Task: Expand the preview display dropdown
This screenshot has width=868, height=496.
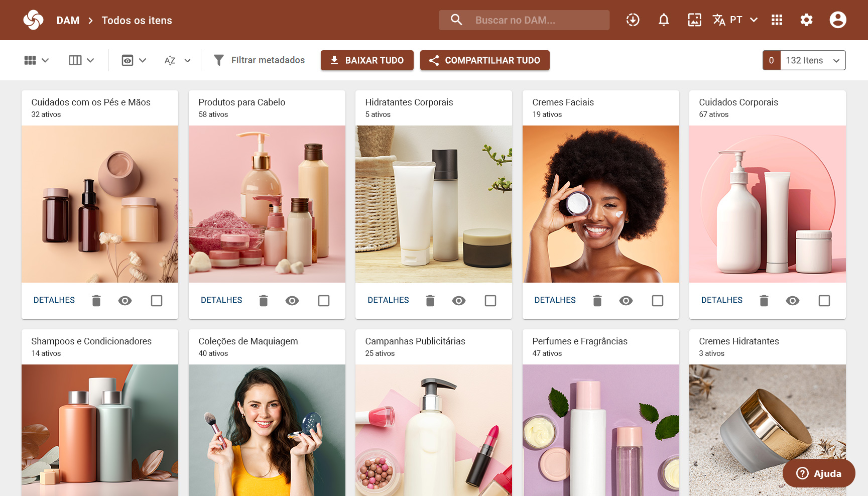Action: pos(134,60)
